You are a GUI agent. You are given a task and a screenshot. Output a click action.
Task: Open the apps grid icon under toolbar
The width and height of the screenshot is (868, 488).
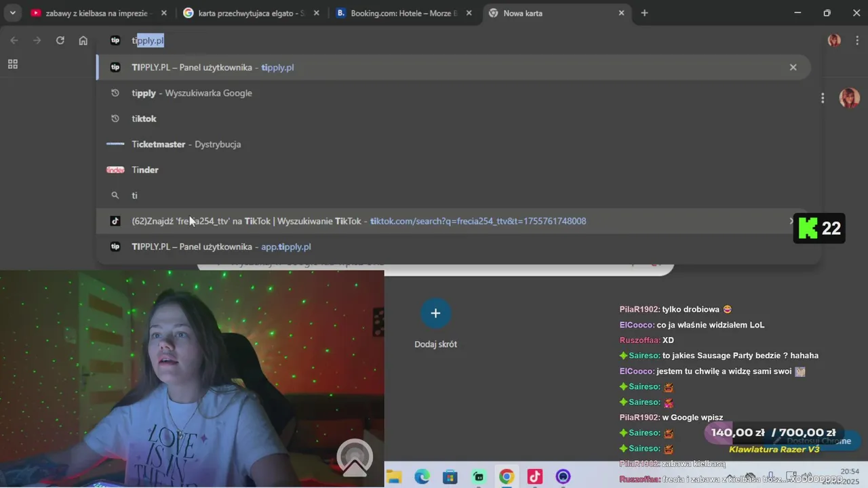(12, 64)
